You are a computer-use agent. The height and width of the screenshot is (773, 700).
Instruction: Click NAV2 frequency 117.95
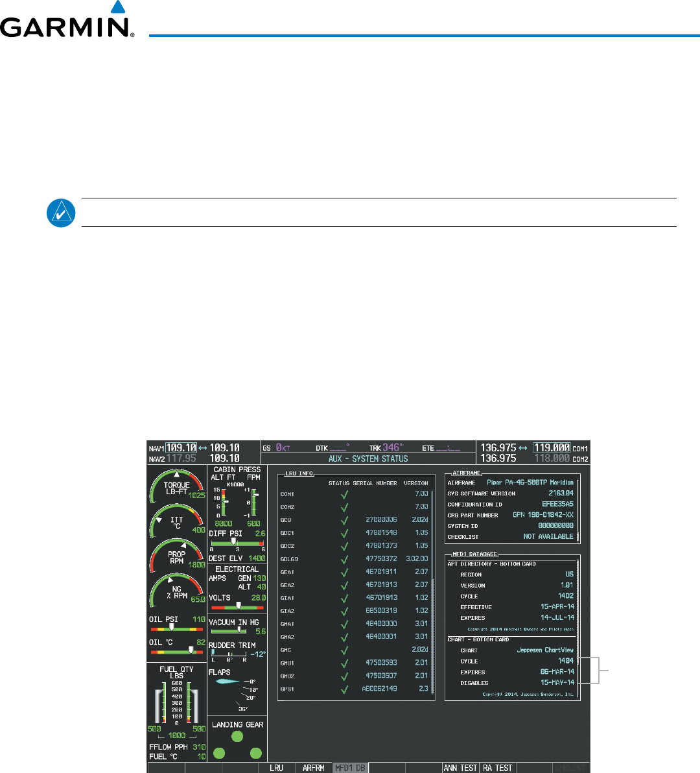(181, 458)
